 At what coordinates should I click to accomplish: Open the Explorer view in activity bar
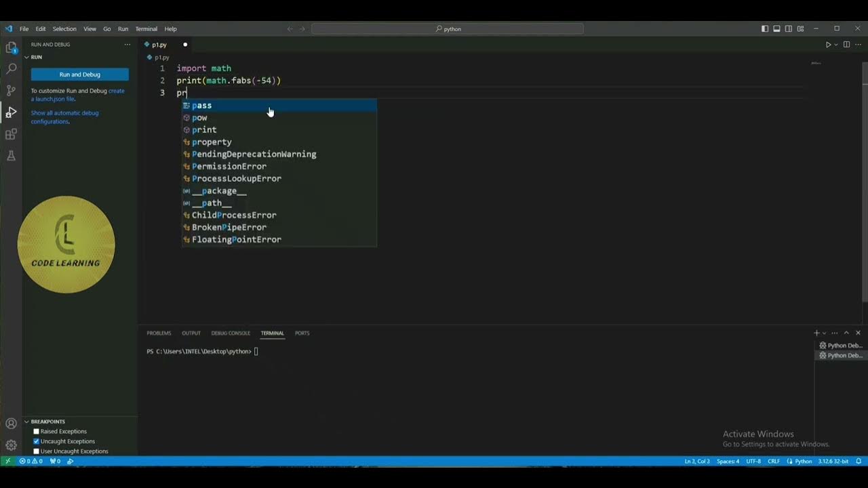[11, 47]
